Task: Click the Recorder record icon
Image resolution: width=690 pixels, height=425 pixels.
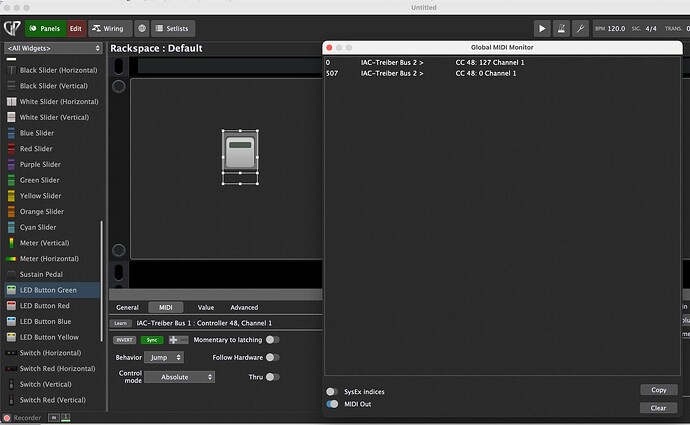Action: coord(7,418)
